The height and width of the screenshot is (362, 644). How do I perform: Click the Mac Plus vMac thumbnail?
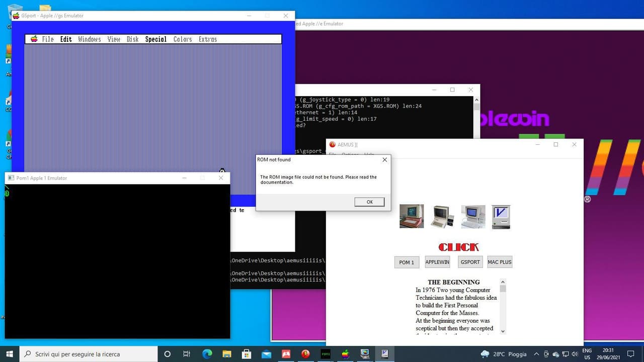pyautogui.click(x=501, y=217)
